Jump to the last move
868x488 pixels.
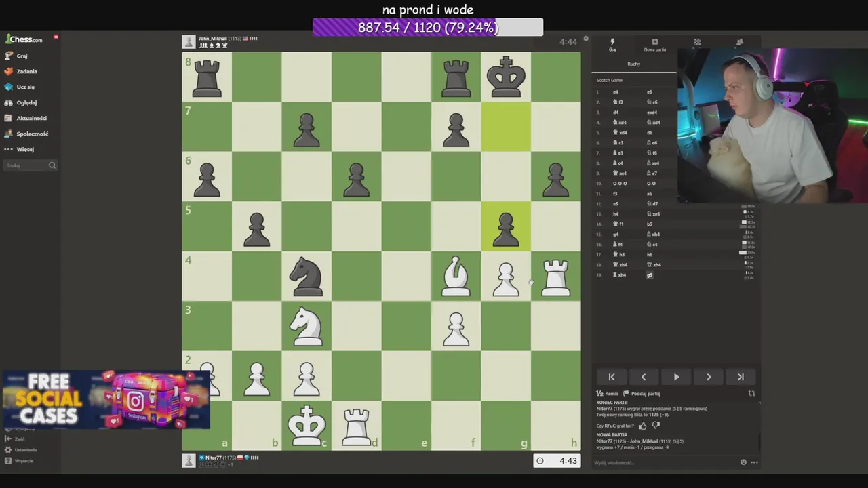741,377
